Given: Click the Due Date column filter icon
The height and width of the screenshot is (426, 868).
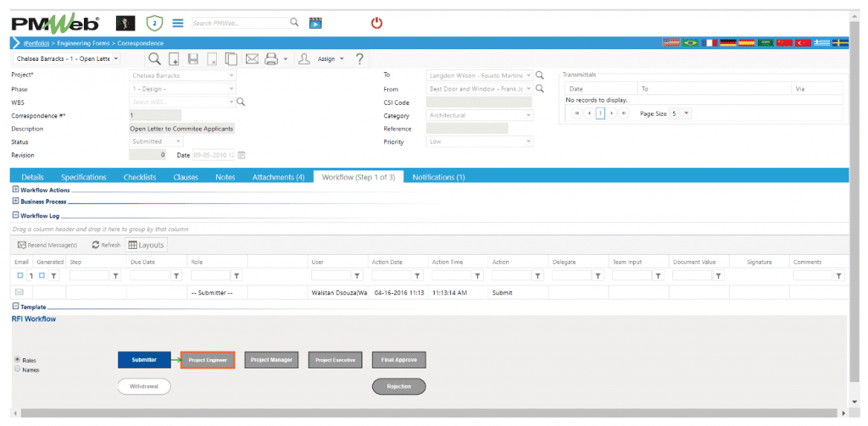Looking at the screenshot, I should [x=176, y=275].
